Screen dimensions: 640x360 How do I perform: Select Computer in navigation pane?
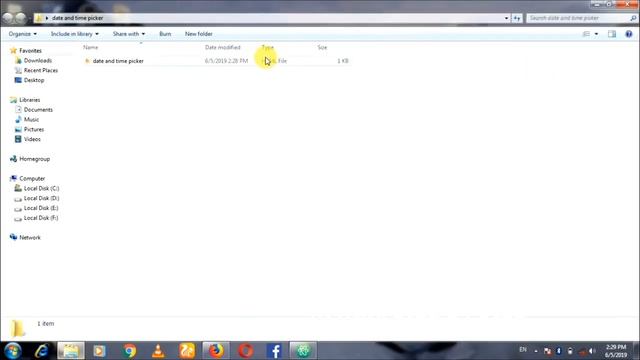coord(32,178)
